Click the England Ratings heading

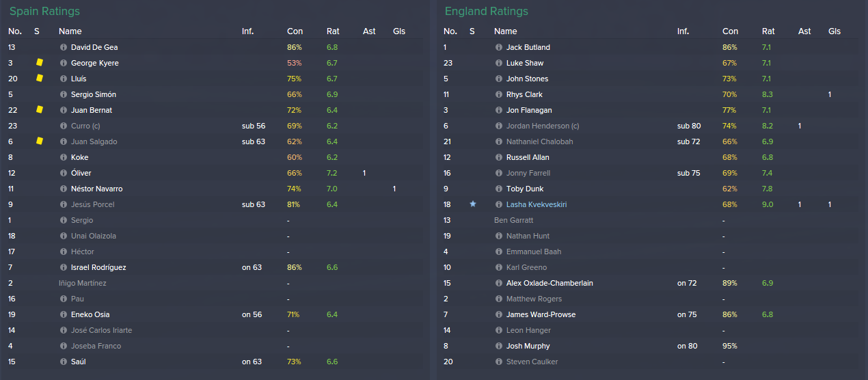click(x=487, y=12)
